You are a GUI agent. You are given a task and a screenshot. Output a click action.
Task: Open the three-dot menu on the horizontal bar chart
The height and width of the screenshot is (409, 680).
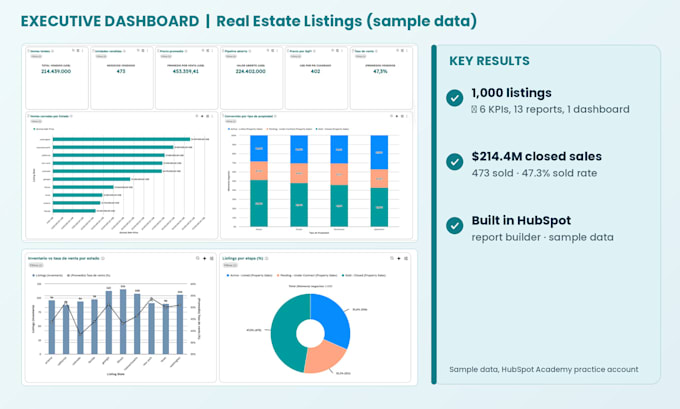(212, 116)
